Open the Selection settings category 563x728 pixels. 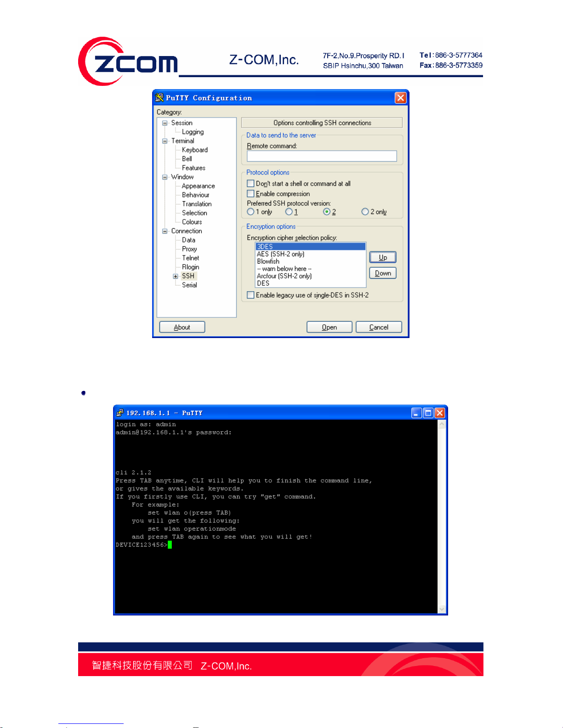coord(194,213)
